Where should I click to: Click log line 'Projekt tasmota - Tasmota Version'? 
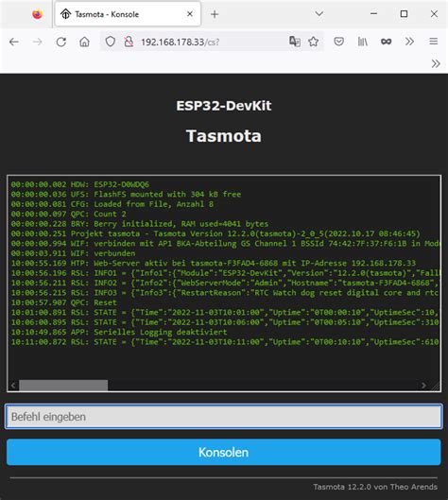(x=215, y=233)
